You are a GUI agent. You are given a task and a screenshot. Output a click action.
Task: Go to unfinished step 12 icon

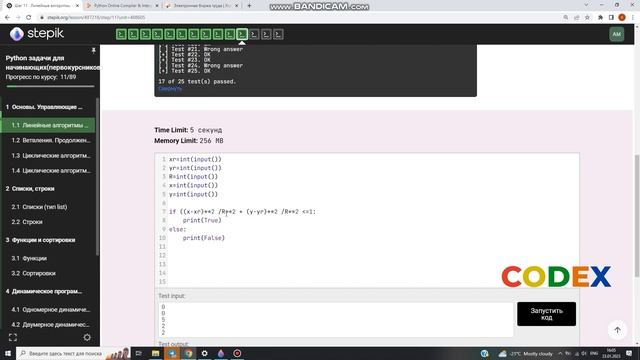click(x=254, y=34)
